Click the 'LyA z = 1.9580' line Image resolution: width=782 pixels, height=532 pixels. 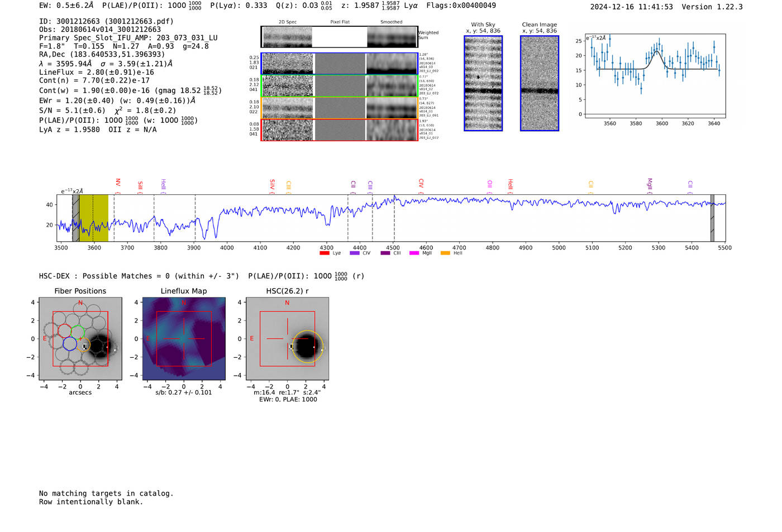(98, 130)
